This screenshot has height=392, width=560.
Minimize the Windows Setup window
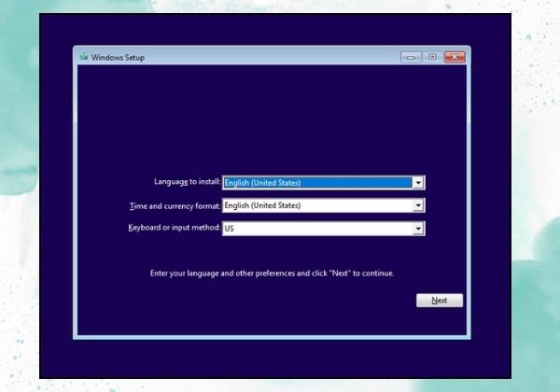[411, 57]
